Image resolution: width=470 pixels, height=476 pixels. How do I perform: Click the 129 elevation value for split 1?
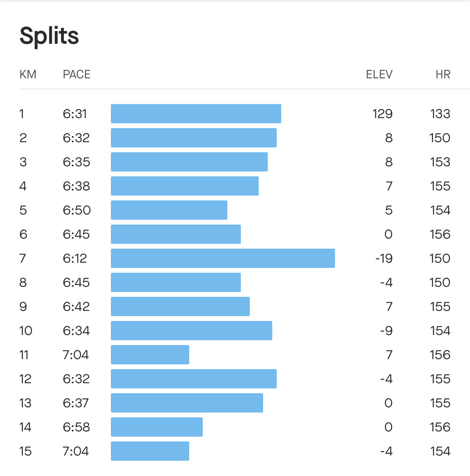pyautogui.click(x=382, y=114)
